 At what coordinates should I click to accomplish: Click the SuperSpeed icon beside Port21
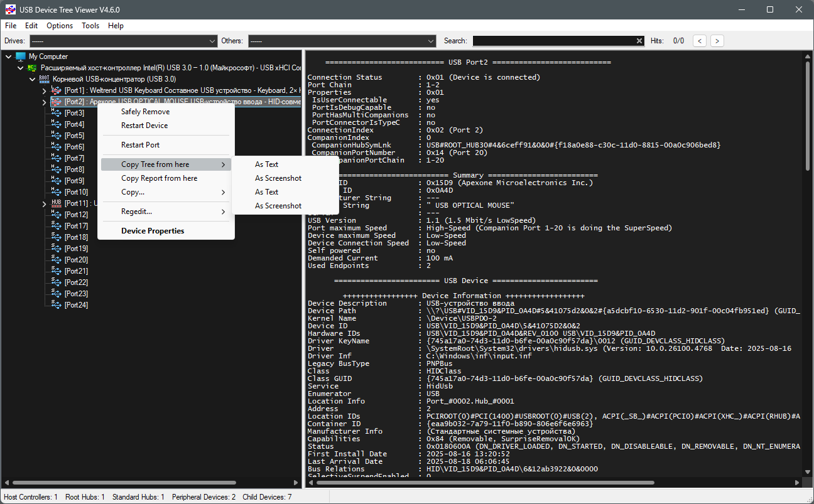click(56, 271)
